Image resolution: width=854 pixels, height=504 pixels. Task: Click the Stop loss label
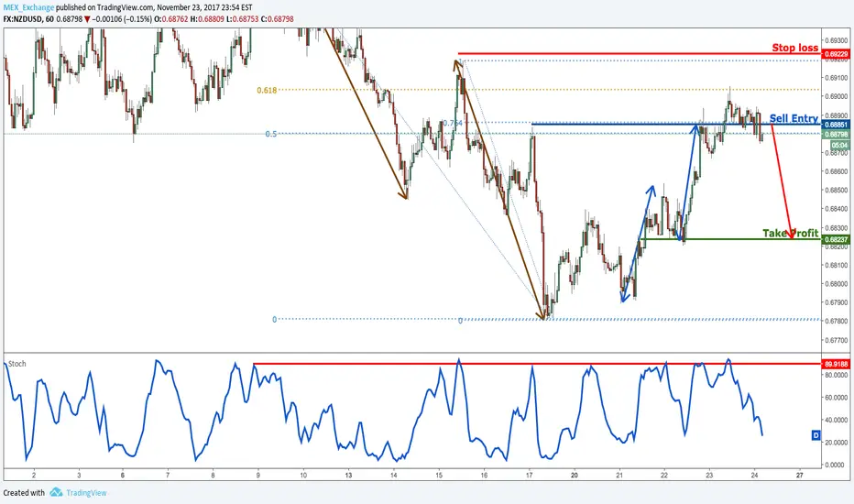794,48
